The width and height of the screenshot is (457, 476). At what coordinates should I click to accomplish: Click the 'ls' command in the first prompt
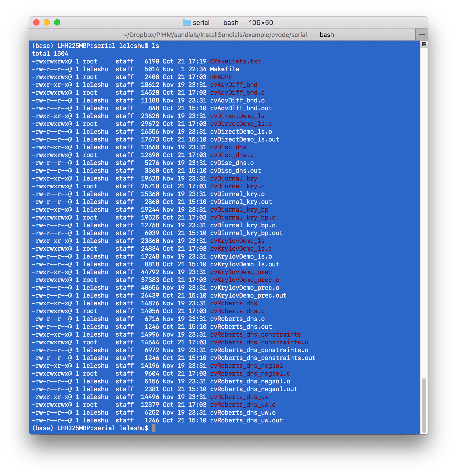(156, 46)
